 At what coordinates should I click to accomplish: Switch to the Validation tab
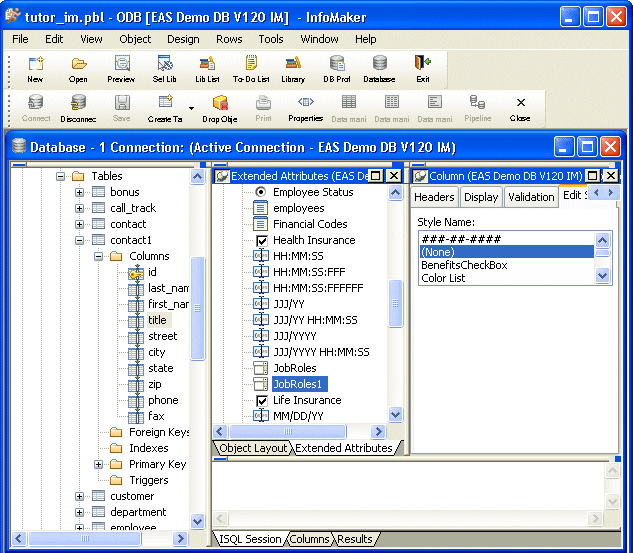[x=531, y=197]
